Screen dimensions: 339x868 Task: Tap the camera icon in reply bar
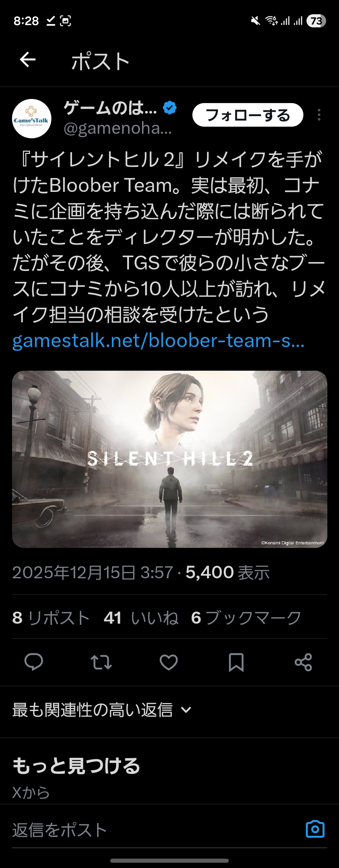(315, 829)
